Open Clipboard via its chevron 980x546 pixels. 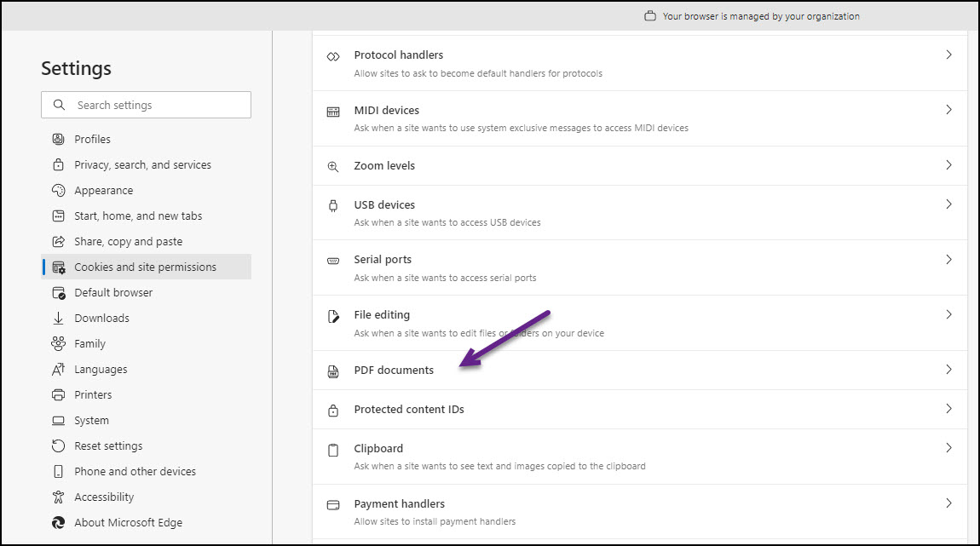(948, 448)
